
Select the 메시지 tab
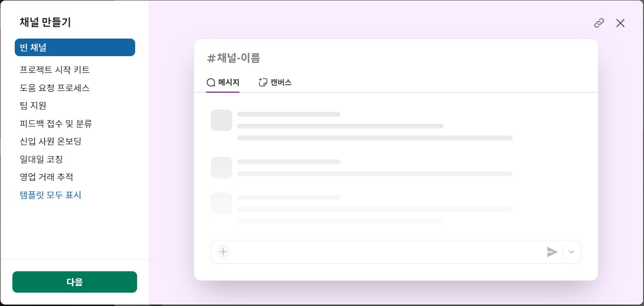coord(223,82)
